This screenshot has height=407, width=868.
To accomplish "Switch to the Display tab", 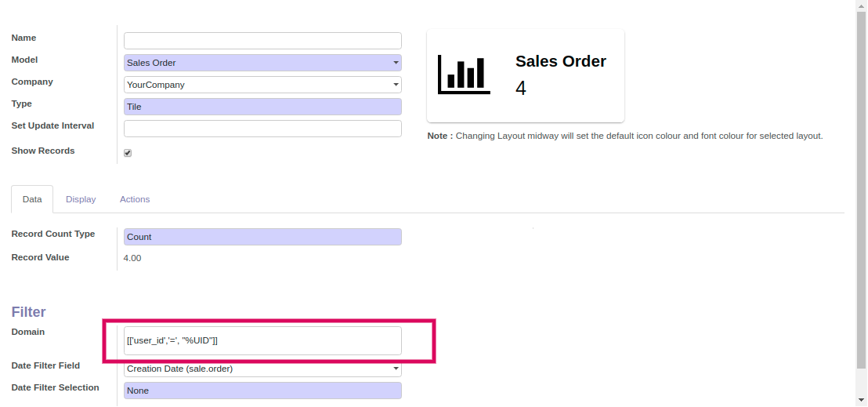I will (81, 199).
